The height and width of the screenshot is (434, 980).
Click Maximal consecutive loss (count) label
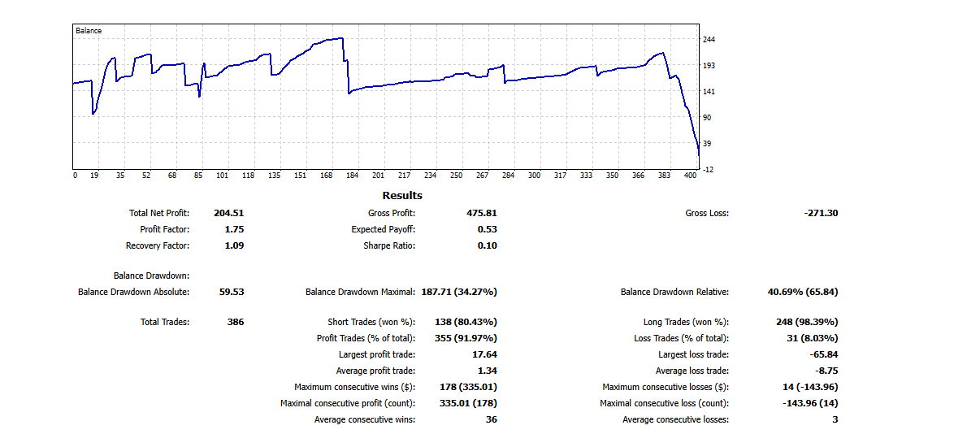coord(664,404)
